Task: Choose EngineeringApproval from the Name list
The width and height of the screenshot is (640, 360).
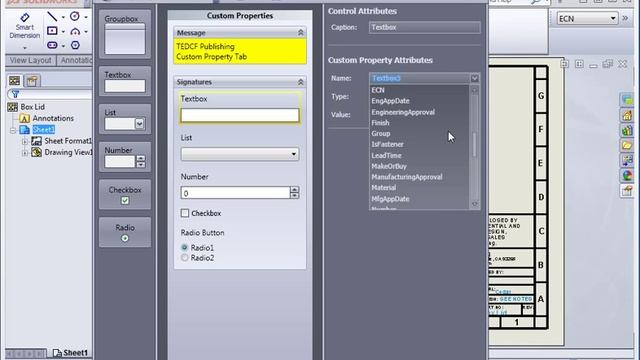Action: click(420, 112)
